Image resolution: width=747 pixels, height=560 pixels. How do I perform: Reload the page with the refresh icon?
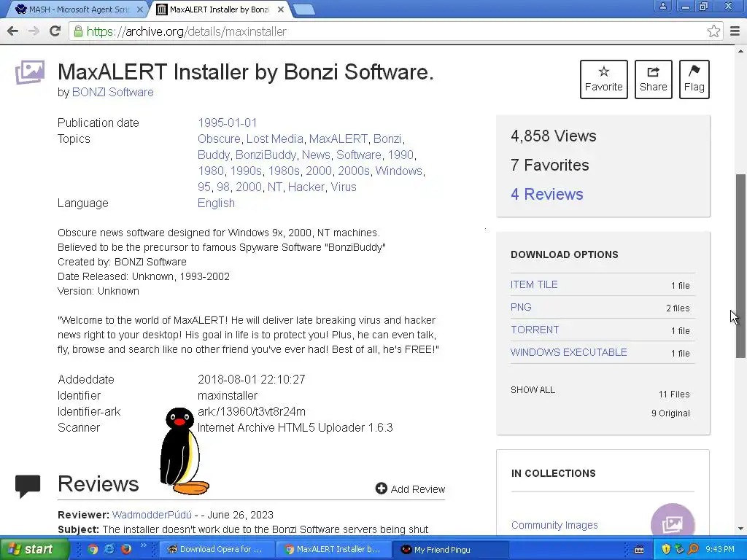click(x=55, y=31)
